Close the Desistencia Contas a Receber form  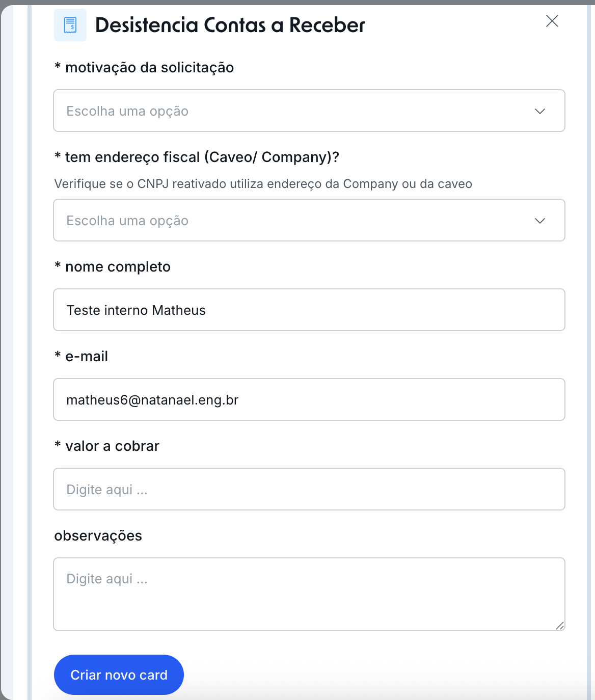click(x=552, y=21)
